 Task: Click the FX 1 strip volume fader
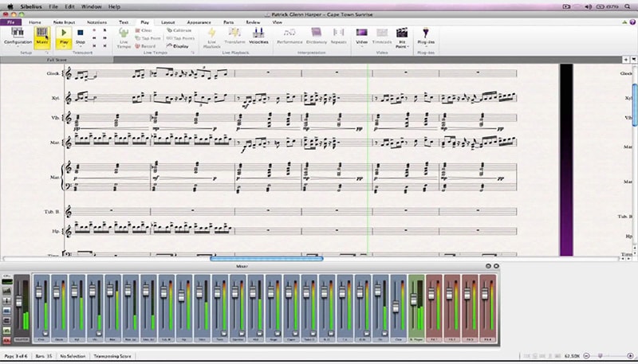click(431, 293)
